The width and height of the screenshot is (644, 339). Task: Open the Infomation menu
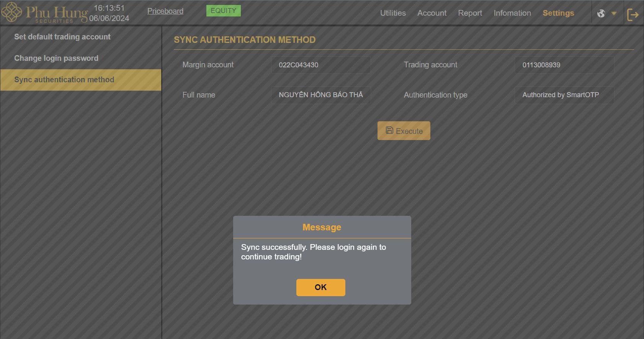(512, 13)
